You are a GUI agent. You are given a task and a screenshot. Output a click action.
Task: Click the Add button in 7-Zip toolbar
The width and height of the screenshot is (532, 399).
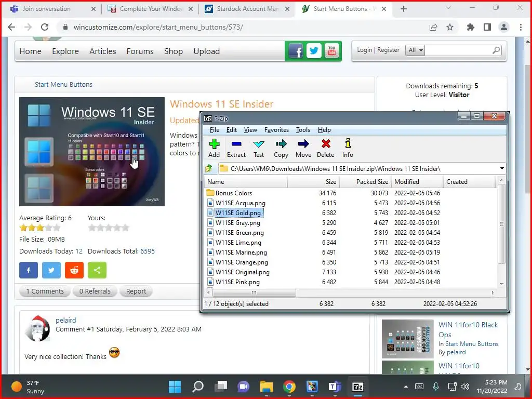pyautogui.click(x=214, y=148)
